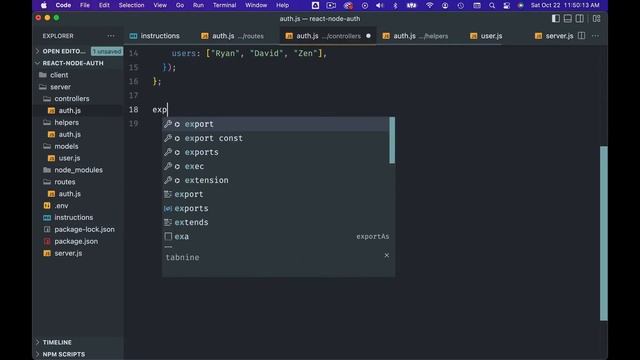Open Explorer views and more actions
640x360 pixels.
pyautogui.click(x=111, y=36)
